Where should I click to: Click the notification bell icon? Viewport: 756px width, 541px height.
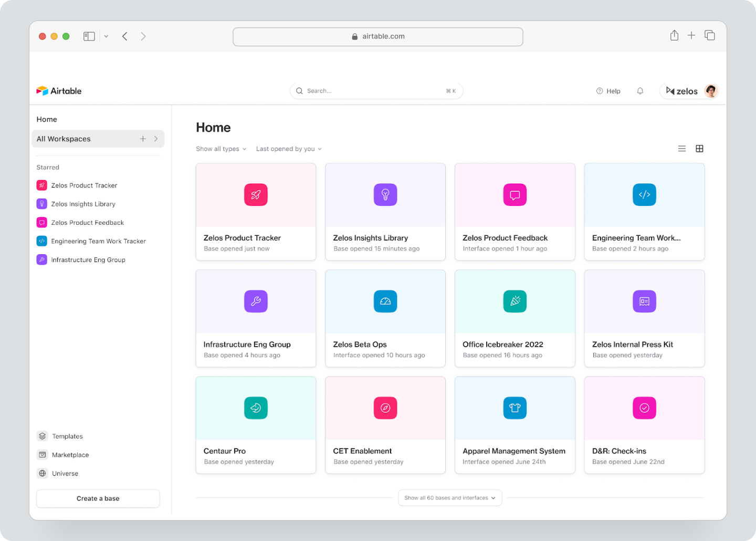[640, 90]
